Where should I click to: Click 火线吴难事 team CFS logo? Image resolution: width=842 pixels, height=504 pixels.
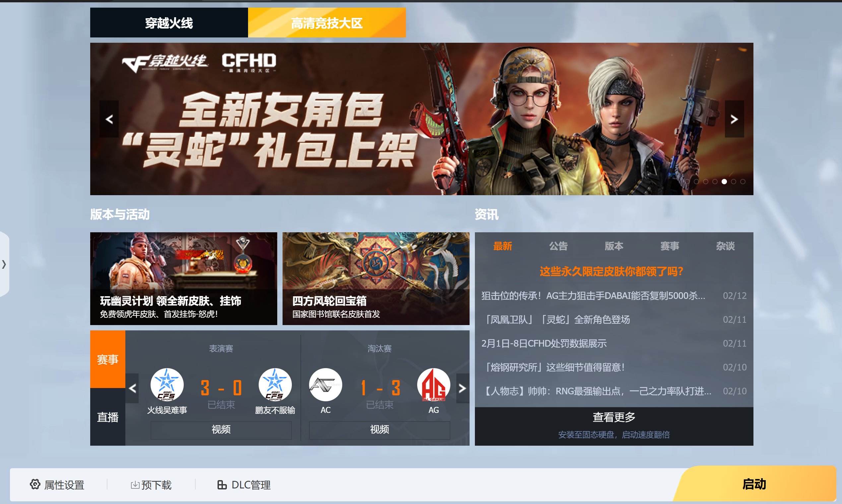coord(167,385)
